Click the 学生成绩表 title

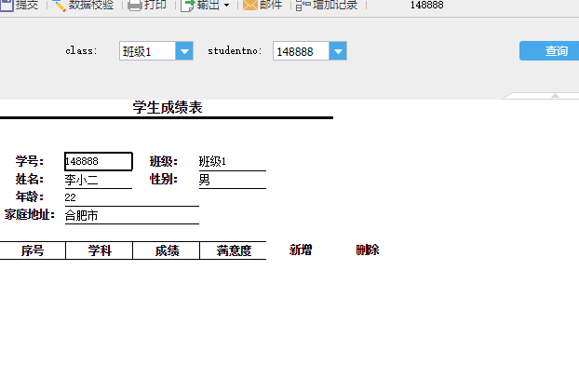click(168, 107)
